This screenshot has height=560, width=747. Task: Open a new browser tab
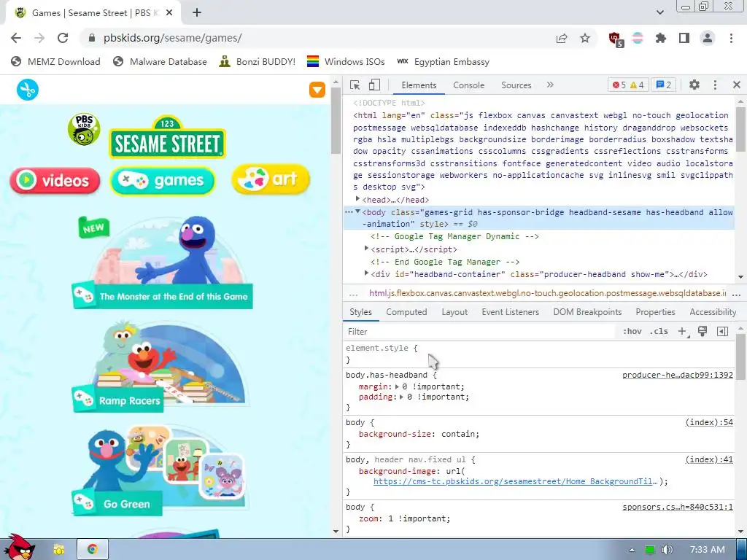[x=197, y=13]
